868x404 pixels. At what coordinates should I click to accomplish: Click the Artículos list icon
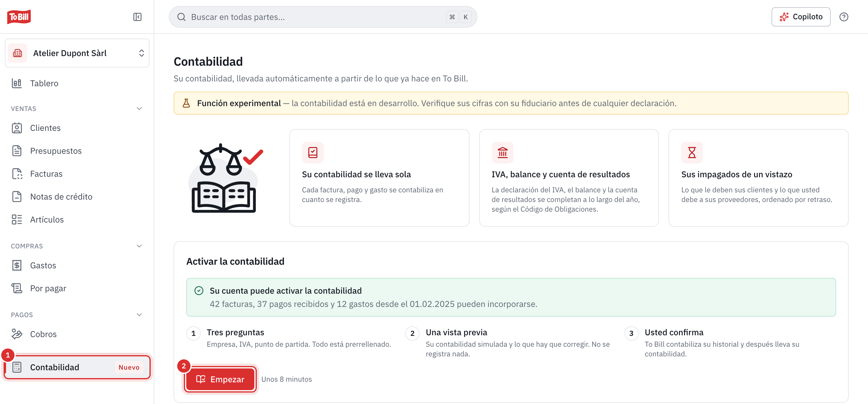point(17,220)
